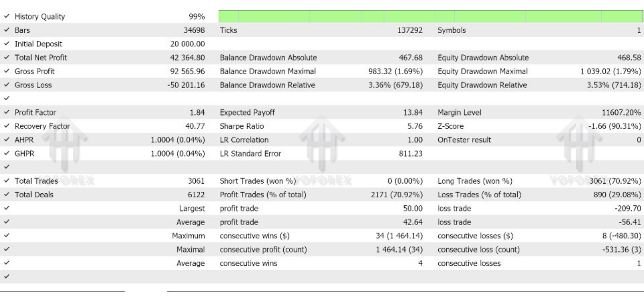Image resolution: width=644 pixels, height=302 pixels.
Task: Click the checkmark beside Recovery Factor
Action: click(7, 126)
